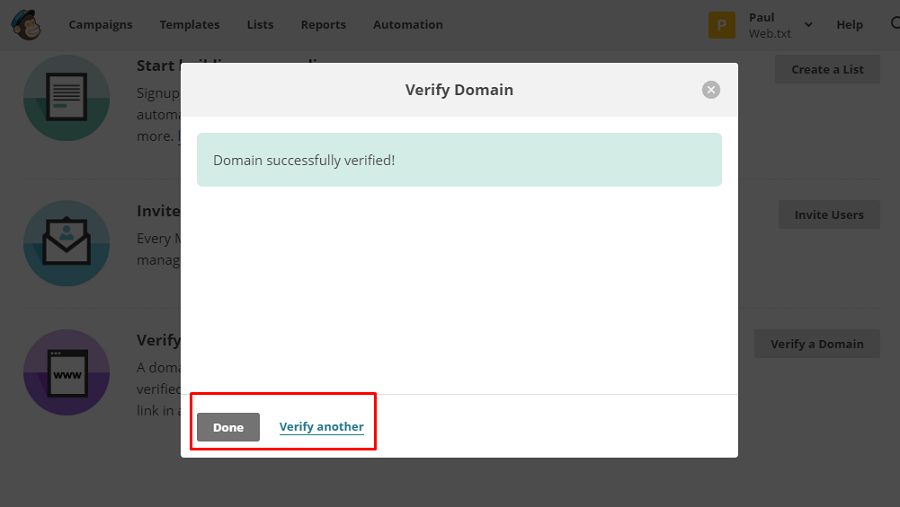
Task: Open the Lists page
Action: coord(260,25)
